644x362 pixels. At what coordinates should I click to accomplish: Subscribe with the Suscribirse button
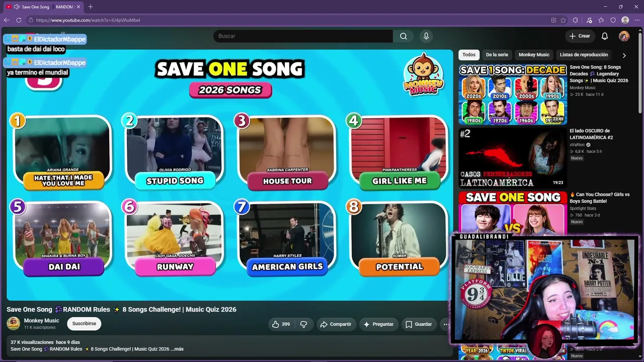click(84, 324)
